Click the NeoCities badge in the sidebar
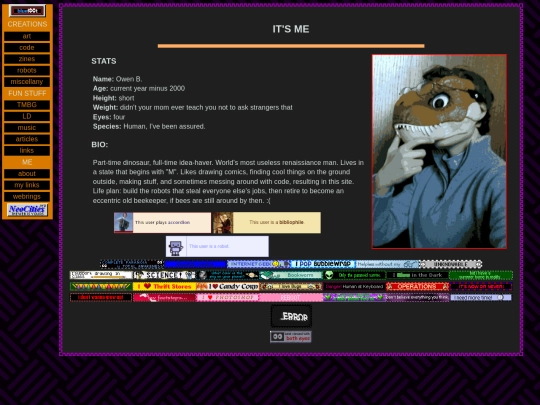Image resolution: width=540 pixels, height=405 pixels. pos(27,209)
